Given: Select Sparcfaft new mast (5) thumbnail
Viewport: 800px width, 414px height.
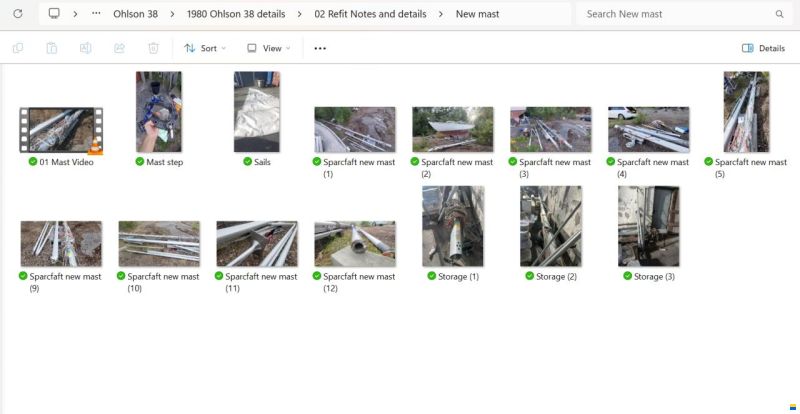Looking at the screenshot, I should click(x=746, y=112).
